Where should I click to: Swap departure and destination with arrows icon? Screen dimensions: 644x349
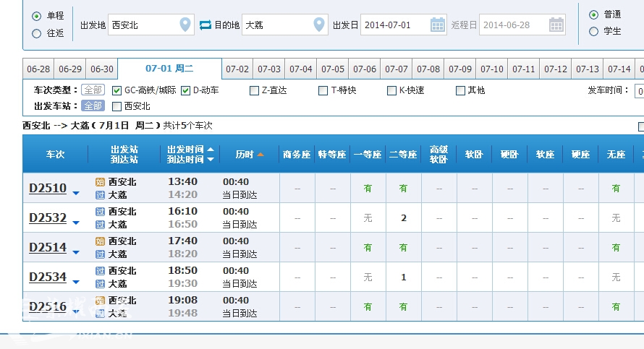click(205, 25)
